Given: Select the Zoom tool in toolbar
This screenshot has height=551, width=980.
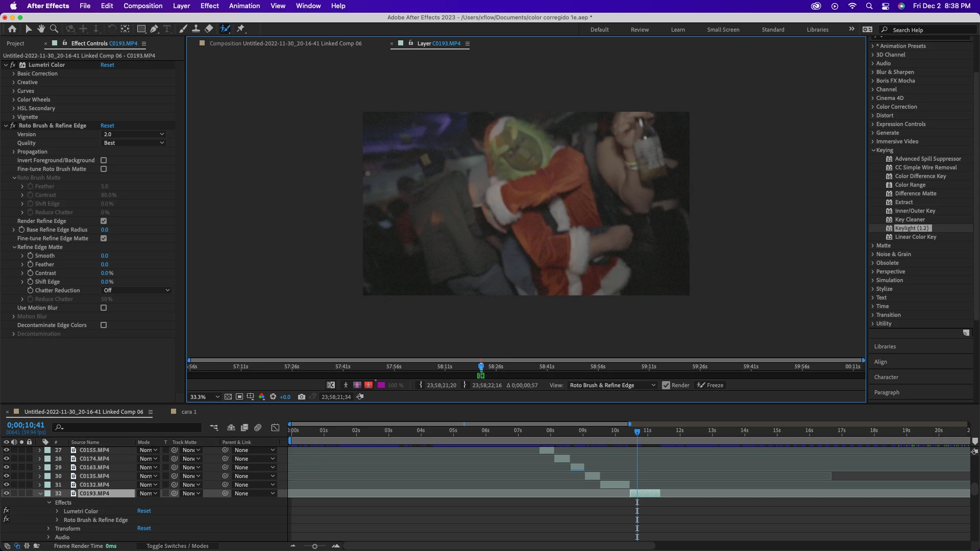Looking at the screenshot, I should pyautogui.click(x=54, y=29).
